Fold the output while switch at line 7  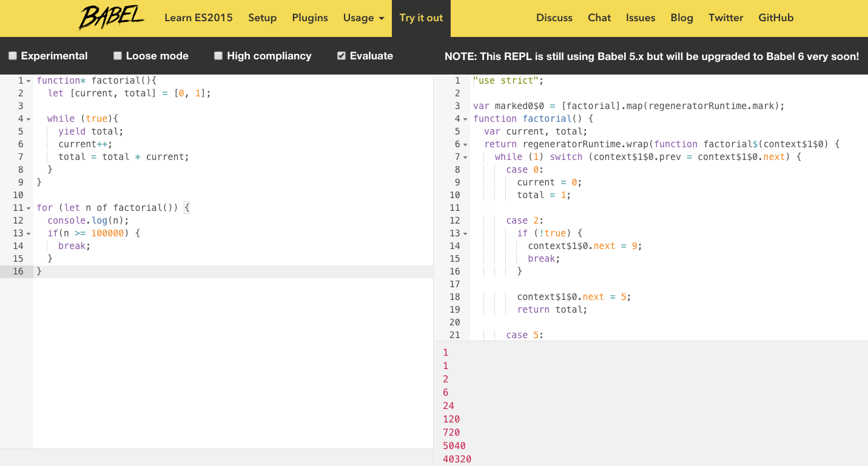tap(465, 157)
